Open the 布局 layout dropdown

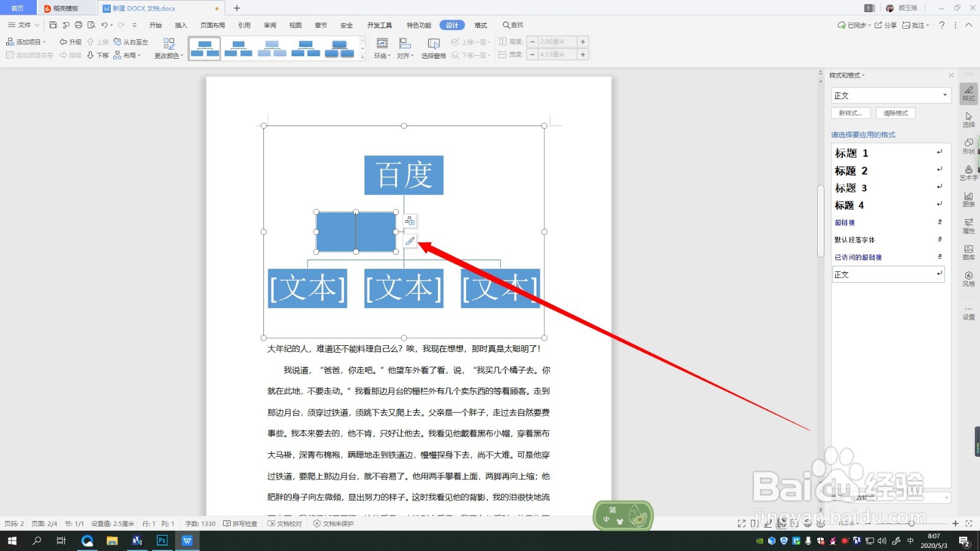[127, 55]
